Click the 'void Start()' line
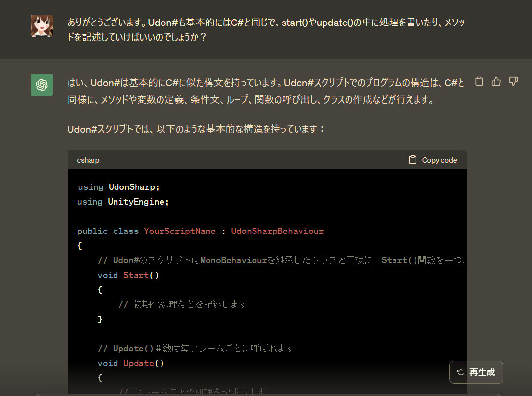Screen dimensions: 532x396 (128, 275)
